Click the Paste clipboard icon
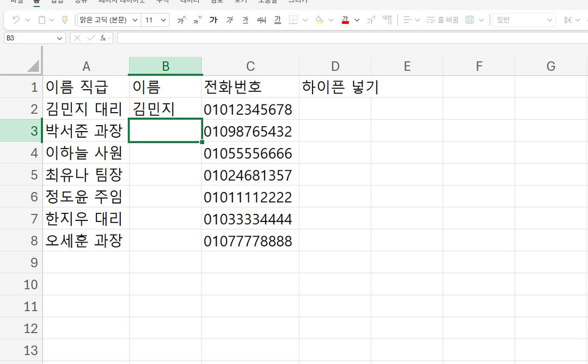The width and height of the screenshot is (588, 364). pos(42,20)
